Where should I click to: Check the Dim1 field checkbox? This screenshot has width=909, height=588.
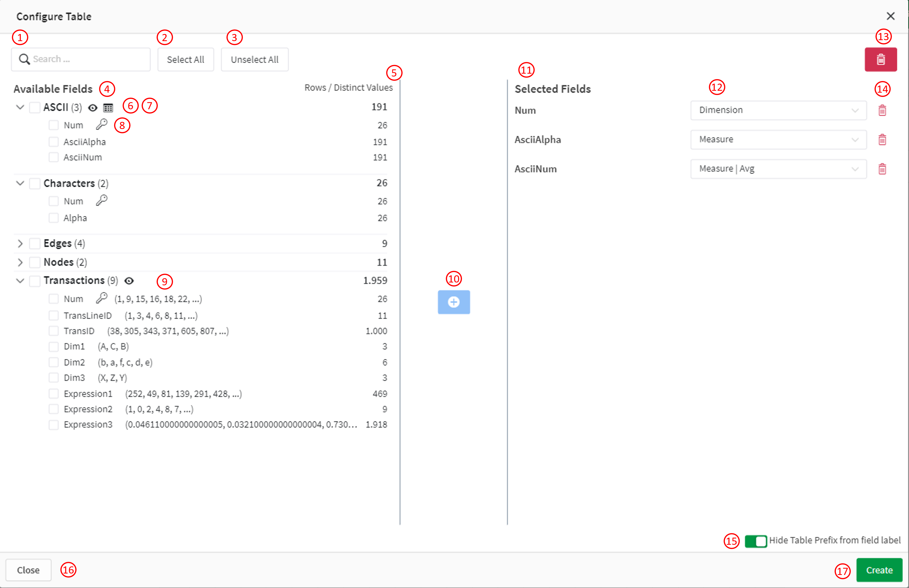tap(53, 347)
